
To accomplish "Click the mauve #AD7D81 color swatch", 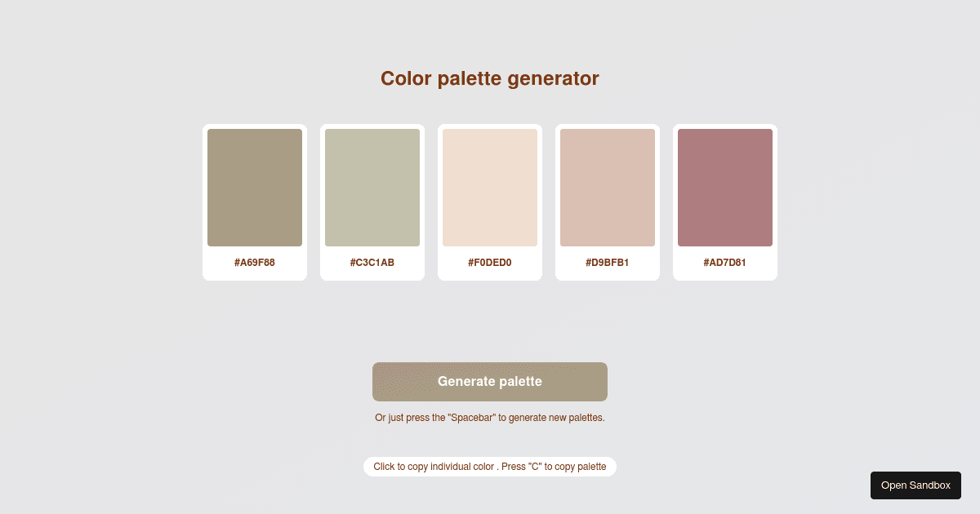I will 724,187.
